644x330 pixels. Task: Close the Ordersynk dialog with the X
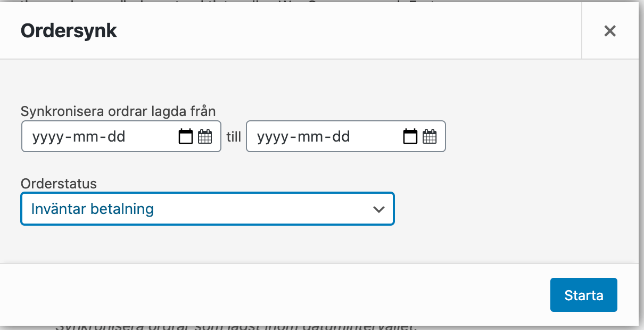coord(610,31)
